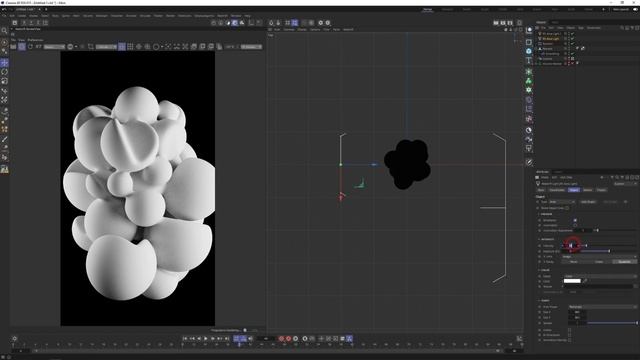
Task: Click the lowest left palette icon
Action: pyautogui.click(x=4, y=169)
